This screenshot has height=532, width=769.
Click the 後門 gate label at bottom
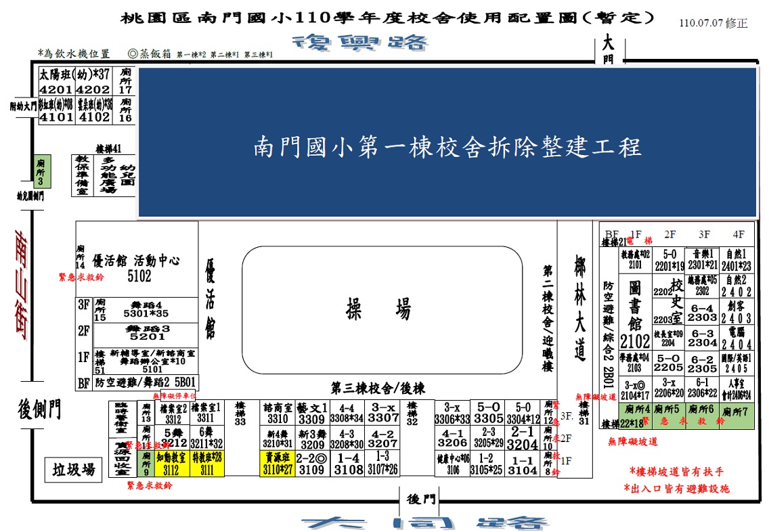click(x=421, y=499)
